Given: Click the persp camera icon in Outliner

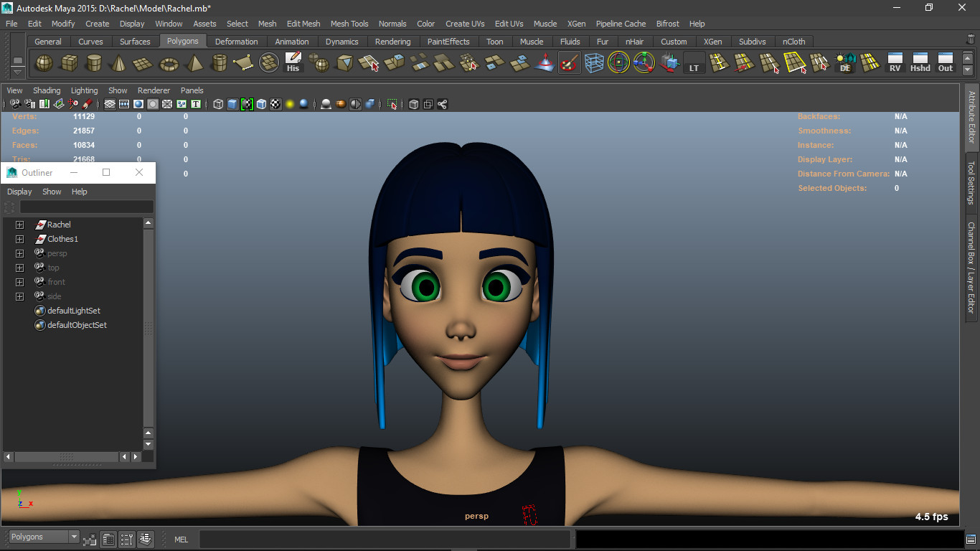Looking at the screenshot, I should pyautogui.click(x=41, y=253).
